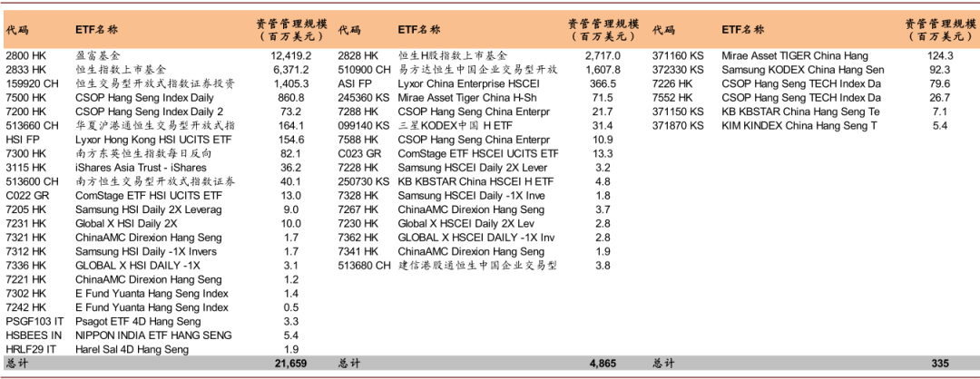Select code 510900 CH
Image resolution: width=980 pixels, height=379 pixels.
(365, 69)
